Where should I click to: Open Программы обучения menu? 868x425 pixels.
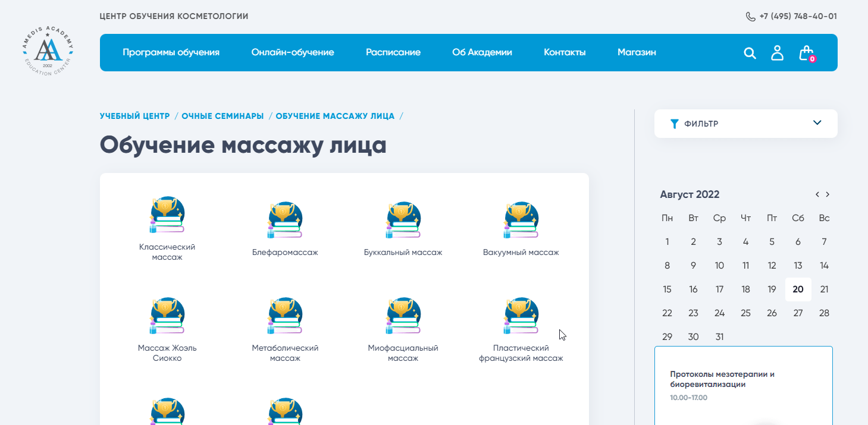point(171,52)
